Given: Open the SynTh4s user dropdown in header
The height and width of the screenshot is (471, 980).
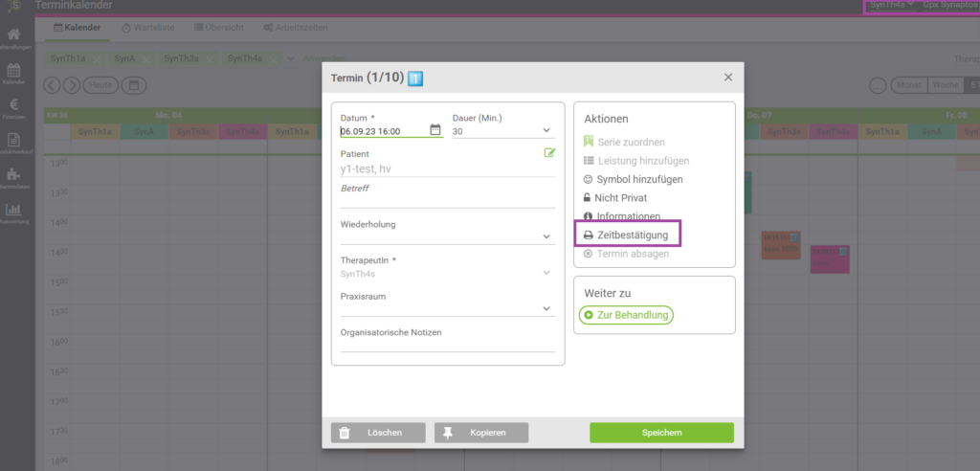Looking at the screenshot, I should 893,5.
